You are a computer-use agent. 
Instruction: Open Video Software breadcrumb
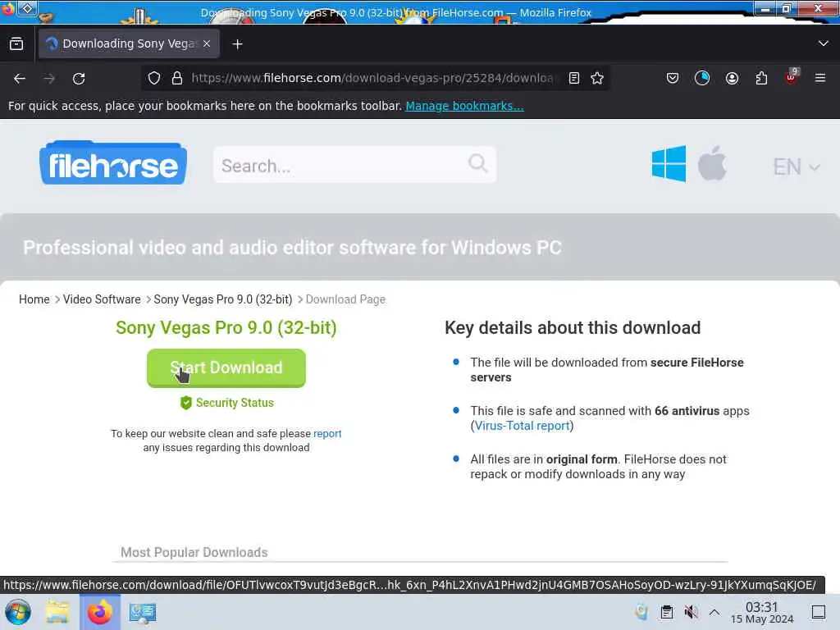(102, 299)
